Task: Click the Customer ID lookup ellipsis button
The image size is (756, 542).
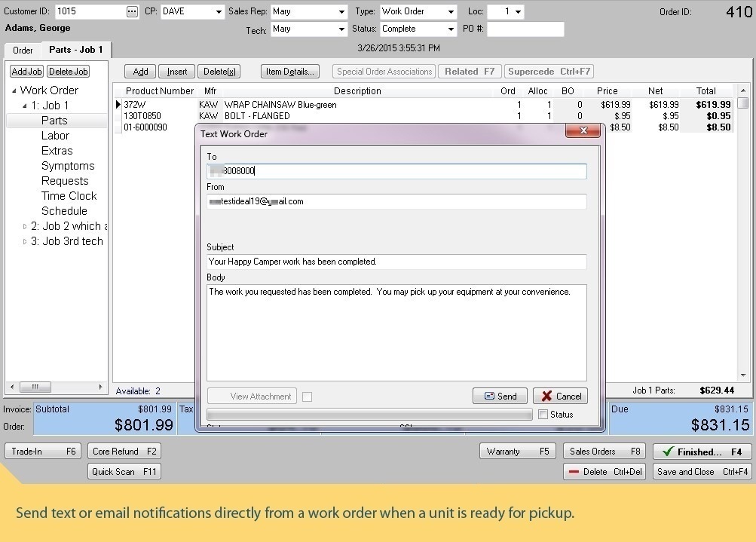Action: [133, 11]
